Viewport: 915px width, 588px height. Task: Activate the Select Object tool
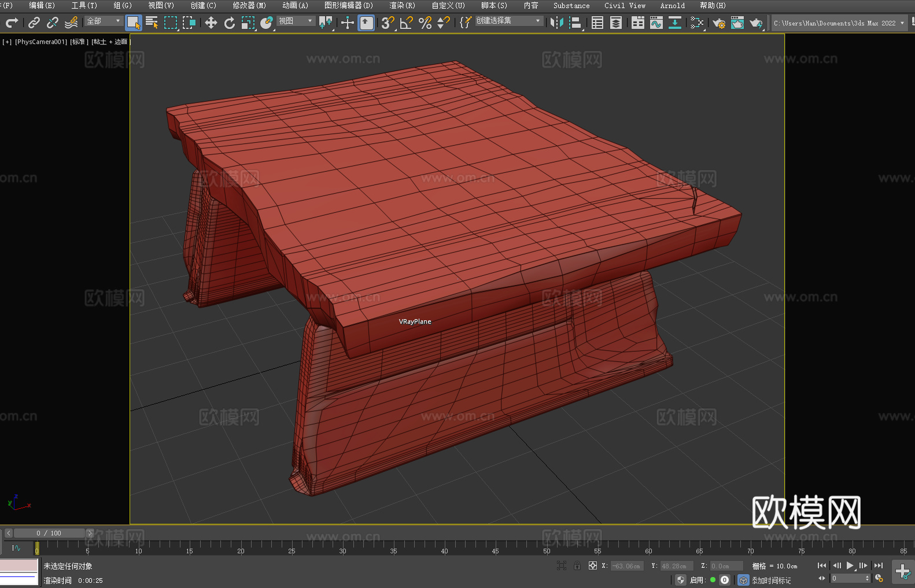coord(134,23)
